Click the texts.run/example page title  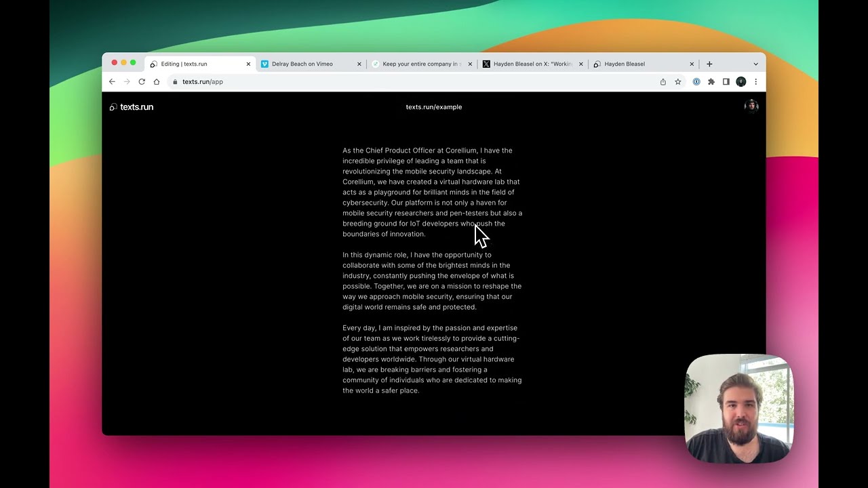click(x=434, y=107)
